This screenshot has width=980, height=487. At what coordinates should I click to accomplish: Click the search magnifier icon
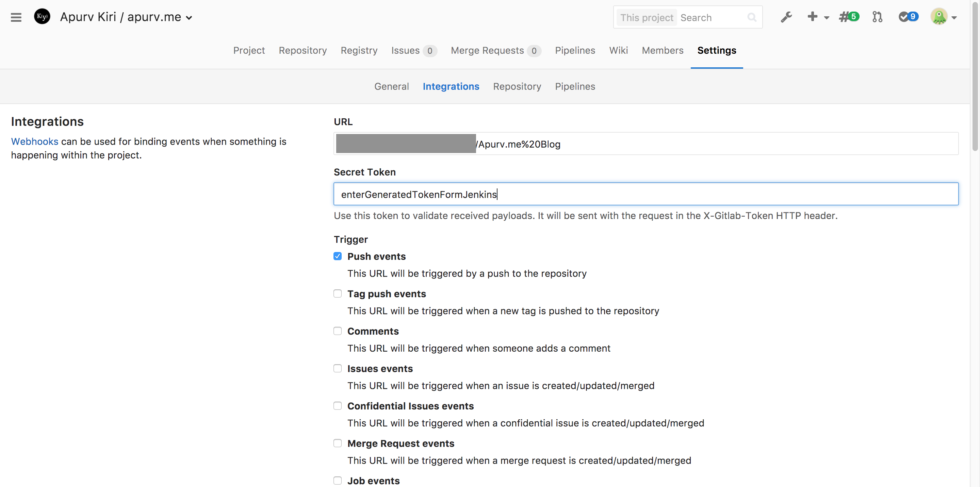click(752, 17)
